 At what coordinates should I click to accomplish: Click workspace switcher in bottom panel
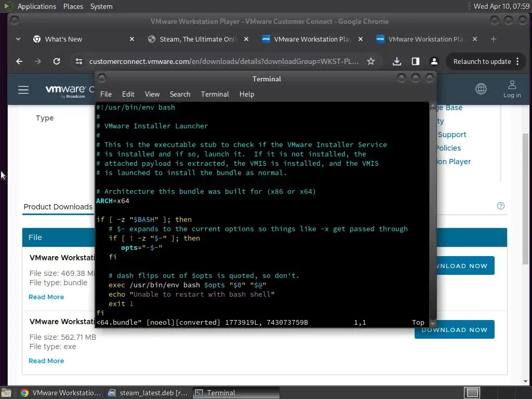pyautogui.click(x=472, y=393)
